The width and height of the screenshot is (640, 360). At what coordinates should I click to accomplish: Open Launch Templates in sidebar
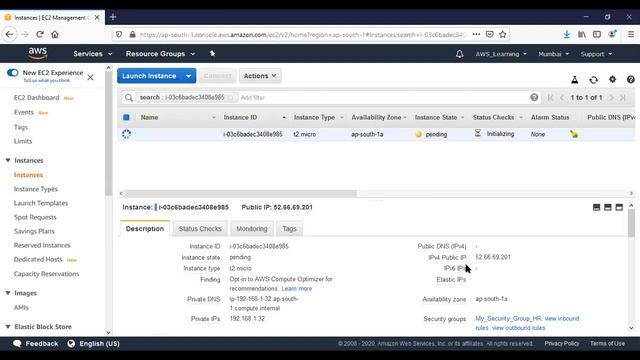click(x=41, y=203)
